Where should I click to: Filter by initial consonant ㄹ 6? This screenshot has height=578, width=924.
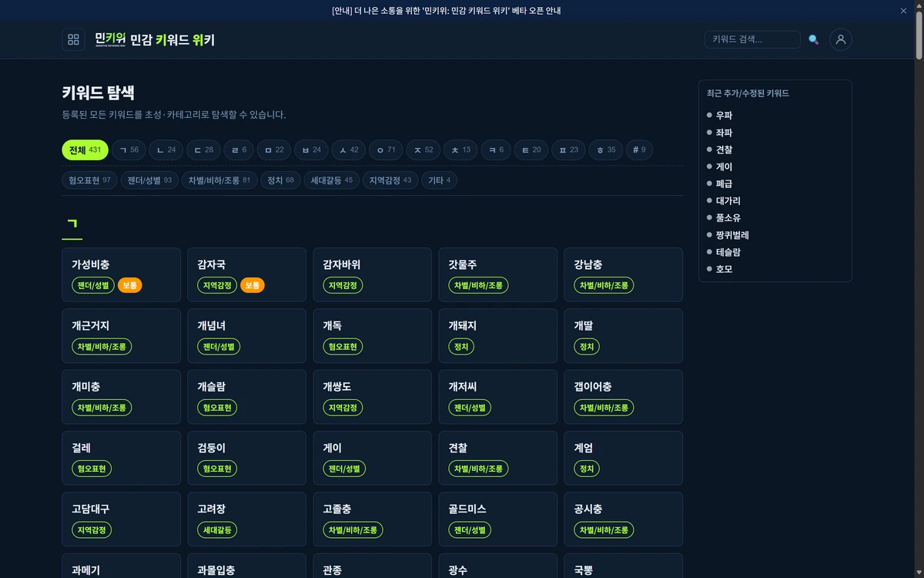(239, 150)
